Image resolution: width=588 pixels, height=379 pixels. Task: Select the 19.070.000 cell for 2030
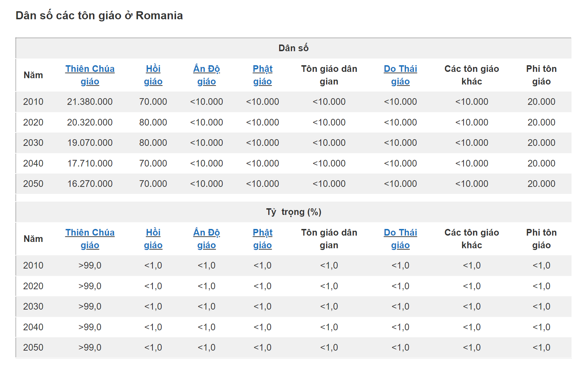tap(90, 143)
